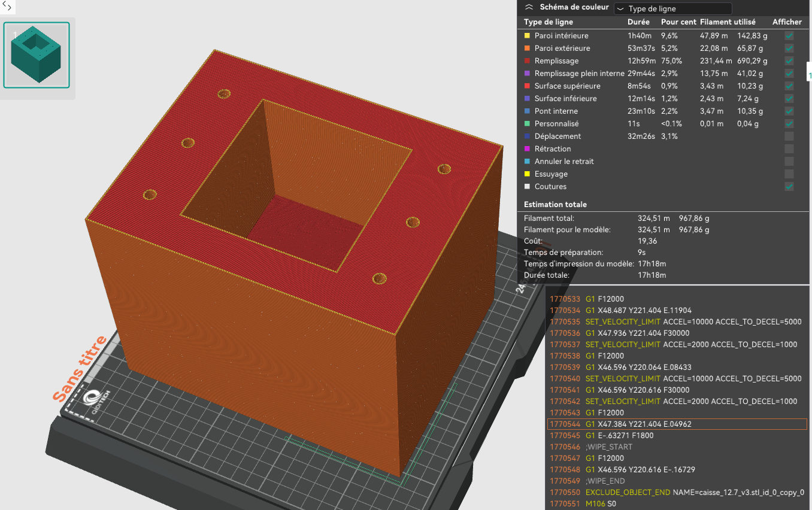Select G-code line 1770541

click(x=677, y=390)
